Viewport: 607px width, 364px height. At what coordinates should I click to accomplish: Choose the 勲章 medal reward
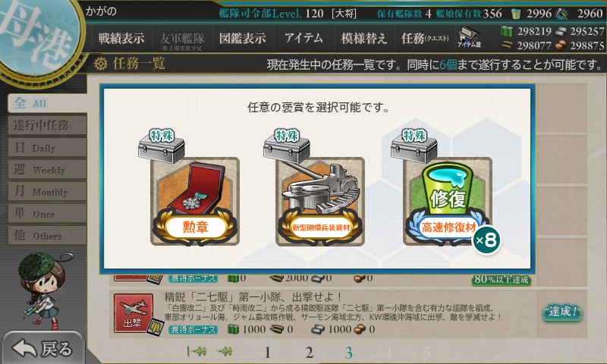(x=195, y=201)
